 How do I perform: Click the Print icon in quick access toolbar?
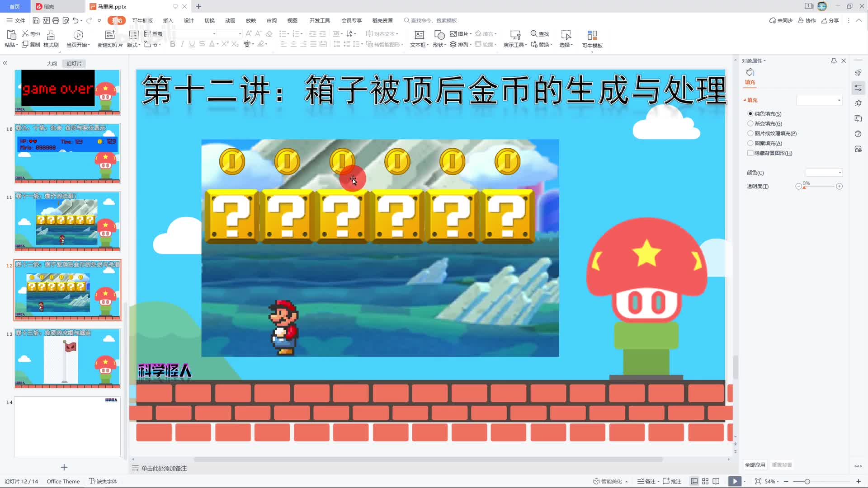56,20
